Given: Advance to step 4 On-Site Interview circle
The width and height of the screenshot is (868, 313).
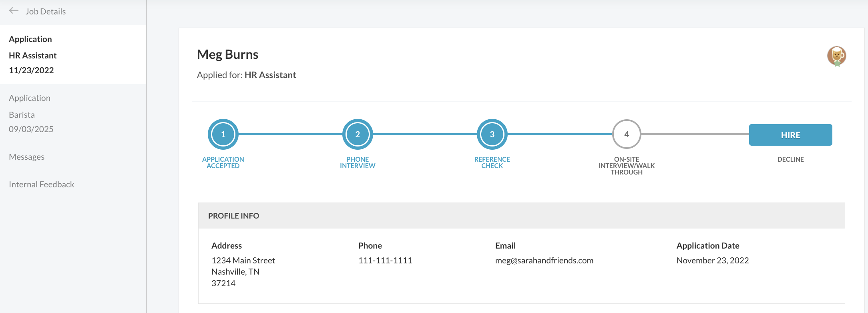Looking at the screenshot, I should (x=627, y=134).
